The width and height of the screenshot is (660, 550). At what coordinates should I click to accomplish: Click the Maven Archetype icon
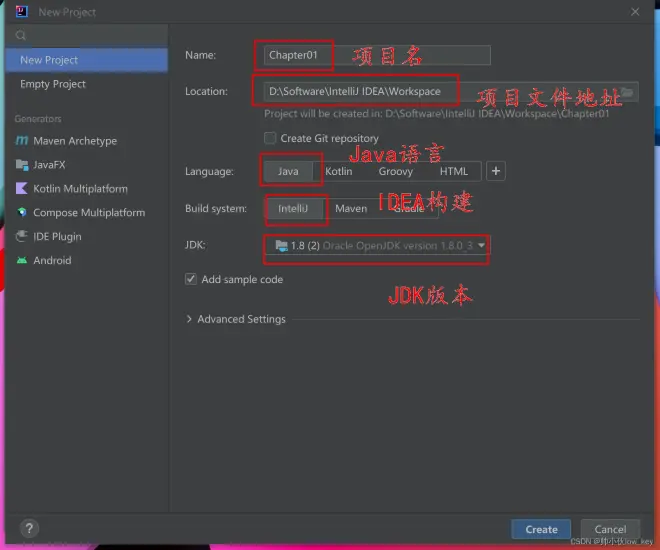[21, 140]
